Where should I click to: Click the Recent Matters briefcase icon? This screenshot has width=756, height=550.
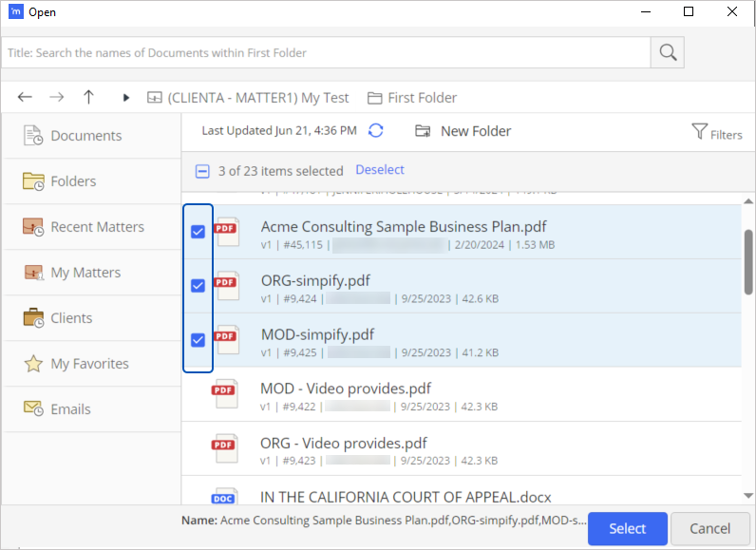pos(33,227)
